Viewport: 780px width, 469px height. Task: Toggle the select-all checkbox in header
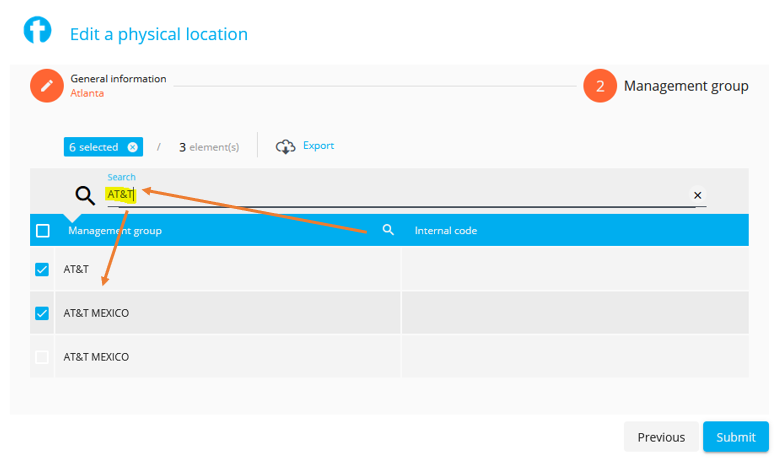(x=43, y=231)
